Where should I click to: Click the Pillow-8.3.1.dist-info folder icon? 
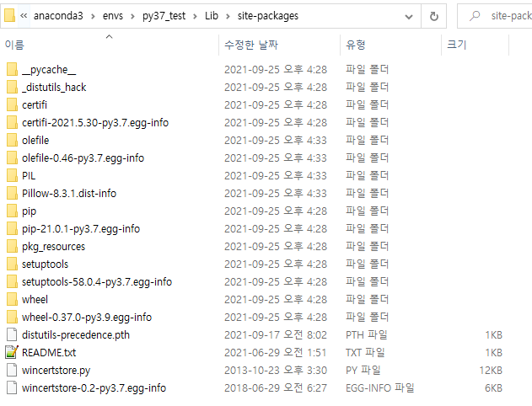(x=12, y=193)
